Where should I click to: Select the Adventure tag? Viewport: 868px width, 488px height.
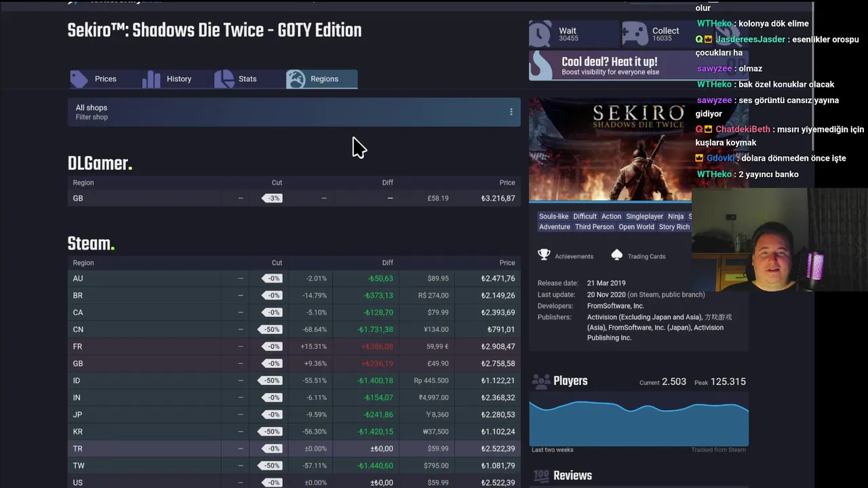coord(555,227)
